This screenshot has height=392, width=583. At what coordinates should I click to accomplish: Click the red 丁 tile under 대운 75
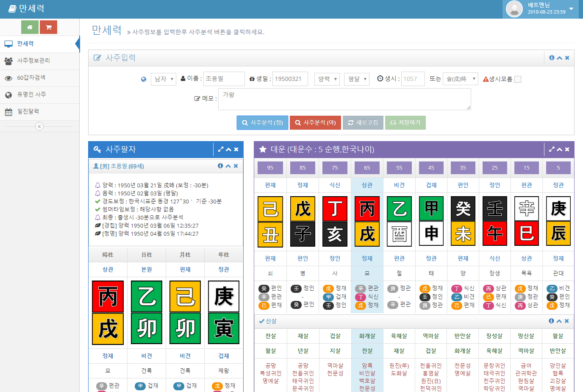(335, 209)
